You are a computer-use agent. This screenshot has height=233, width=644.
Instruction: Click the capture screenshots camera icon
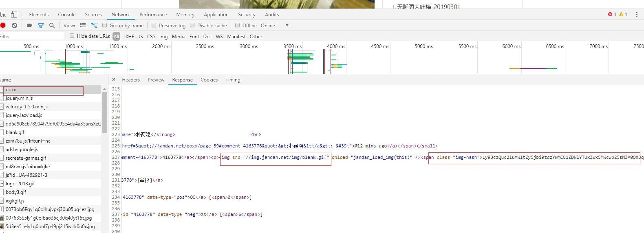point(29,25)
